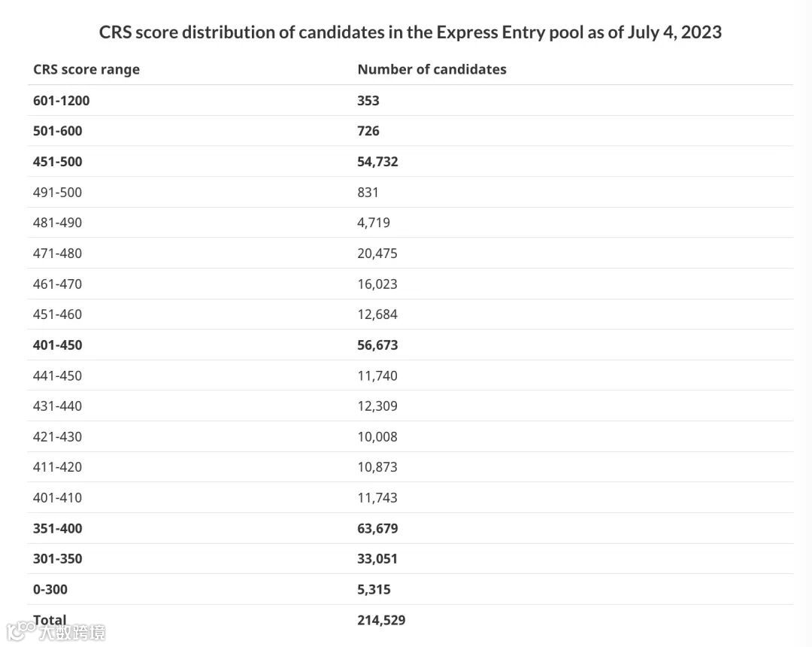Click the 33,051 candidates value
The image size is (812, 647).
377,558
